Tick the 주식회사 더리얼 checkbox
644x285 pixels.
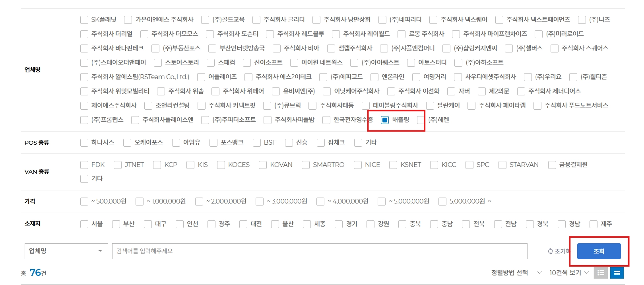point(84,34)
